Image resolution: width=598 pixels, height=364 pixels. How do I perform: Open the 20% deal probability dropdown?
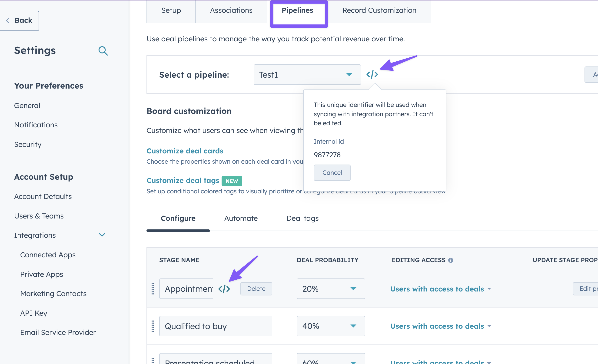(353, 288)
